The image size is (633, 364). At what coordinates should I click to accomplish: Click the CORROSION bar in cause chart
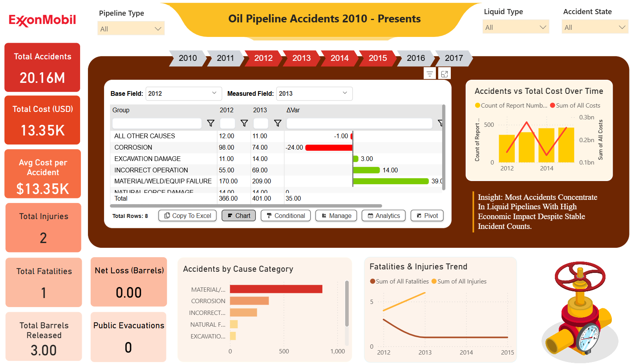point(249,301)
